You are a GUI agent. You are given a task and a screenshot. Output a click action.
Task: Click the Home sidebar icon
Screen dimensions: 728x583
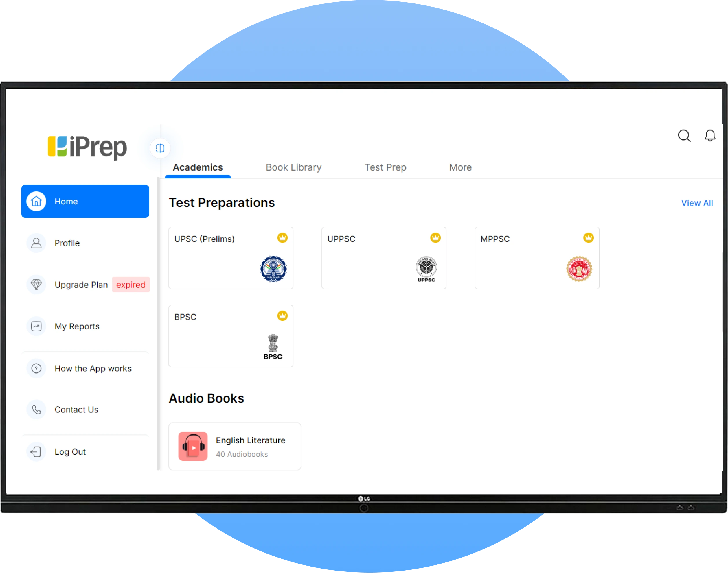click(x=38, y=201)
